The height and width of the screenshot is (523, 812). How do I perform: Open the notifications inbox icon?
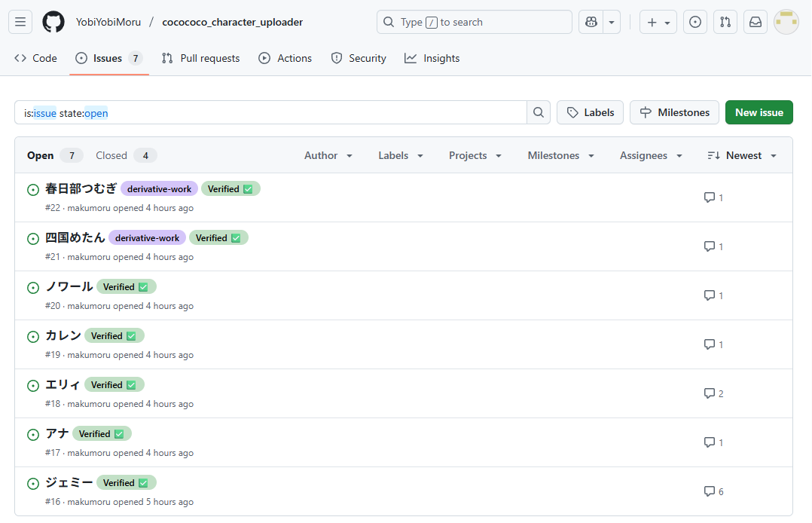pyautogui.click(x=755, y=22)
